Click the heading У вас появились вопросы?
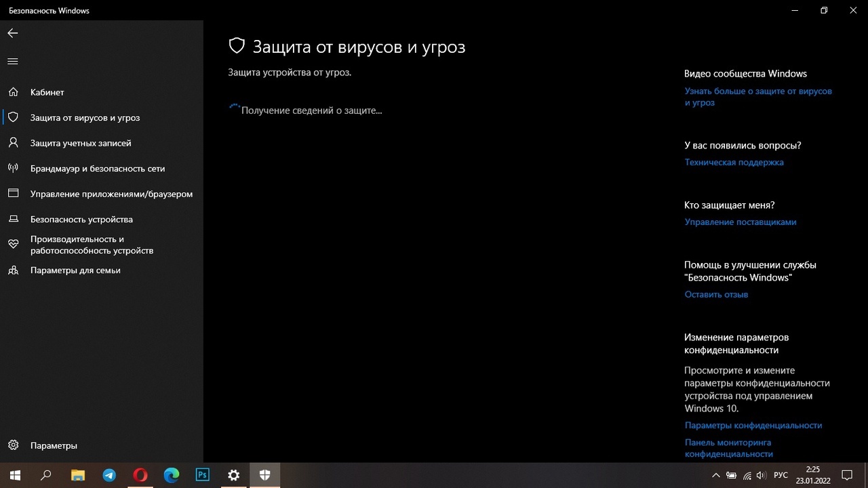The height and width of the screenshot is (488, 868). [x=743, y=145]
